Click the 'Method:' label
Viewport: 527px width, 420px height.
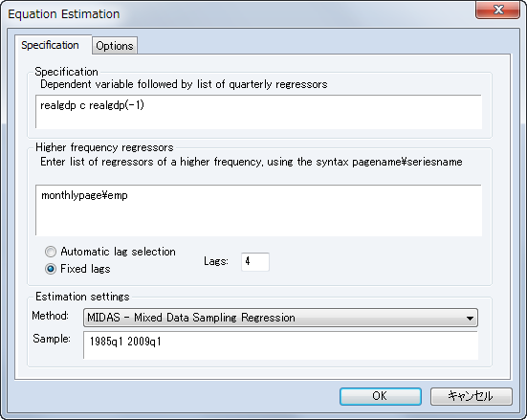click(x=51, y=316)
